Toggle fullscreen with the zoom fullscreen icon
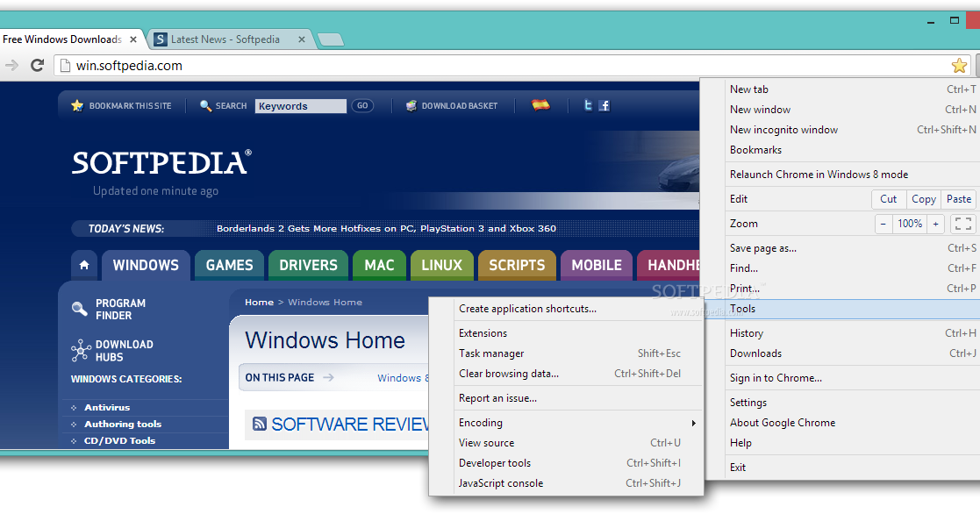This screenshot has width=980, height=514. pyautogui.click(x=963, y=224)
